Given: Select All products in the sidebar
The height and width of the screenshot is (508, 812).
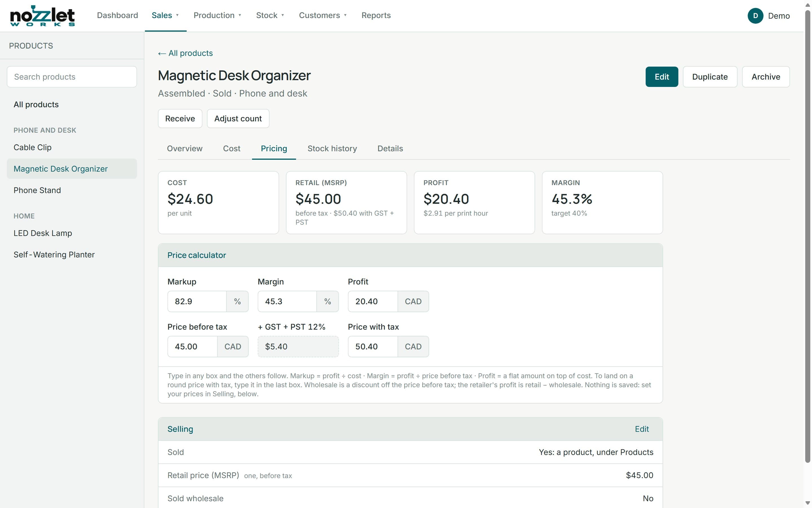Looking at the screenshot, I should point(72,104).
